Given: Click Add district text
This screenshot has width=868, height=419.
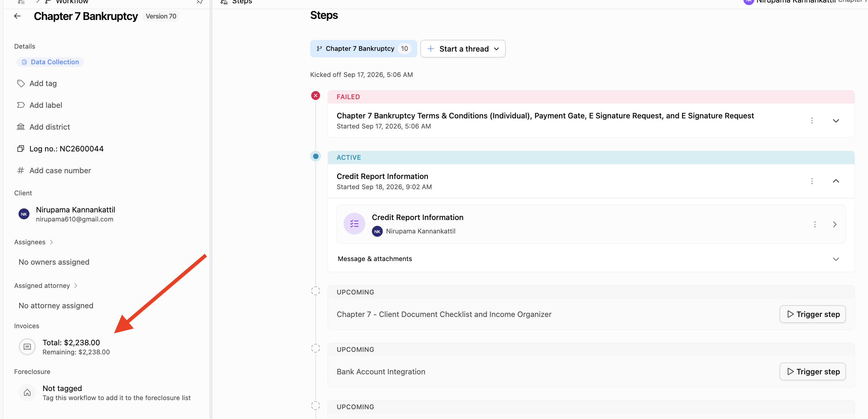Looking at the screenshot, I should pyautogui.click(x=50, y=127).
